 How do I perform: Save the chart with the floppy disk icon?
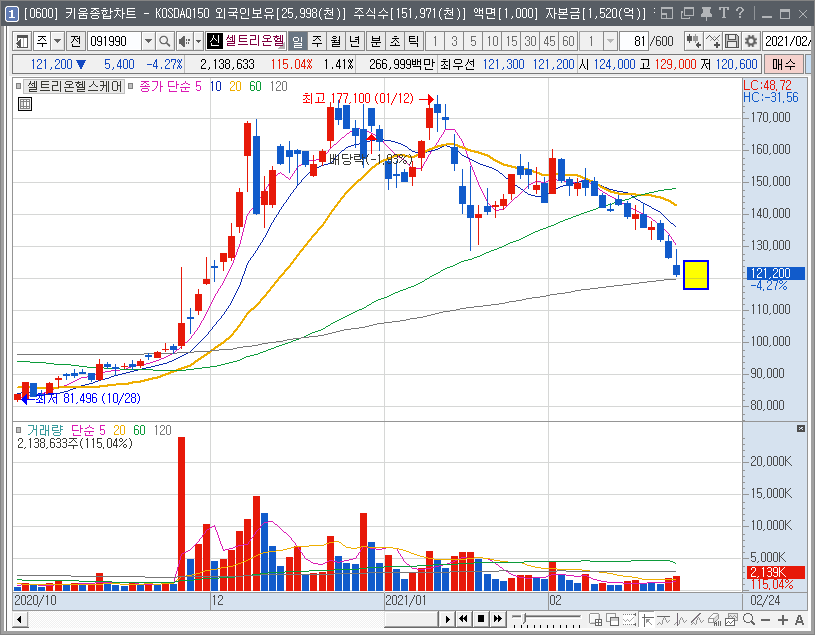[x=731, y=41]
